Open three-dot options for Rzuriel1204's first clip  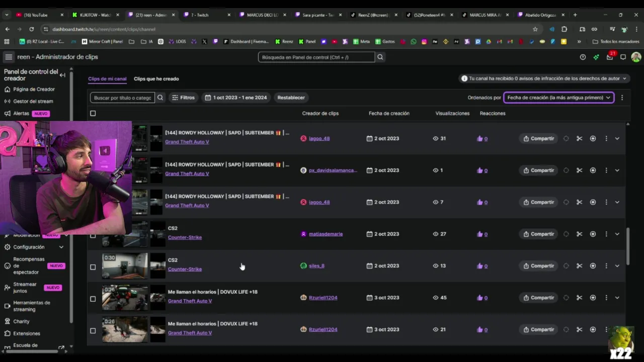click(606, 298)
